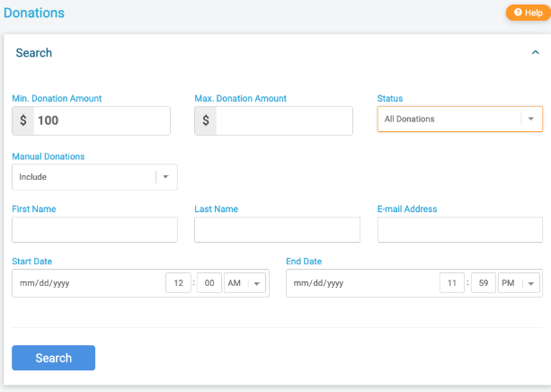Click the End Date hour box showing 11
The height and width of the screenshot is (392, 551).
[452, 283]
